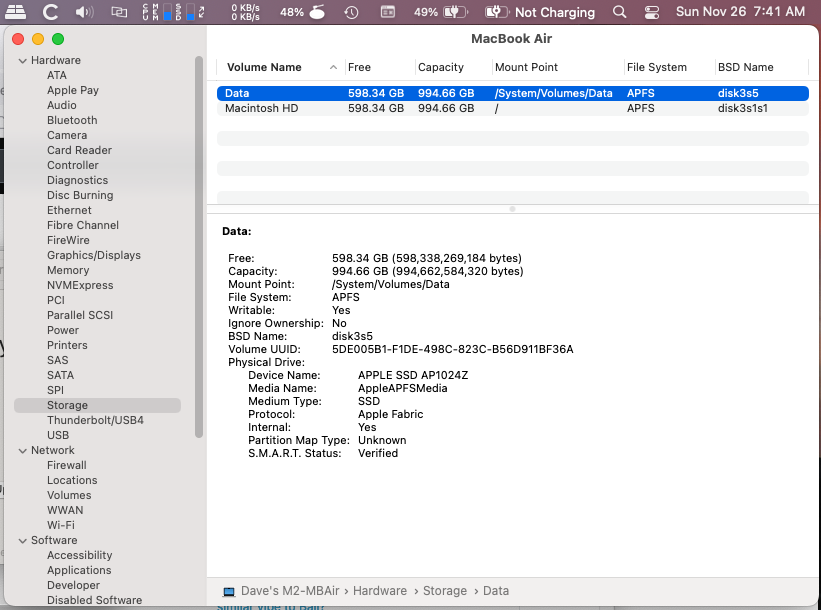Sort by the BSD Name column header
The width and height of the screenshot is (821, 610).
(762, 67)
